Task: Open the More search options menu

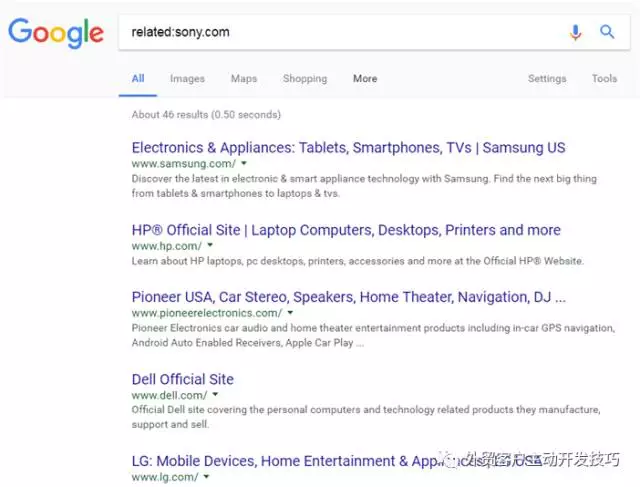Action: (x=365, y=78)
